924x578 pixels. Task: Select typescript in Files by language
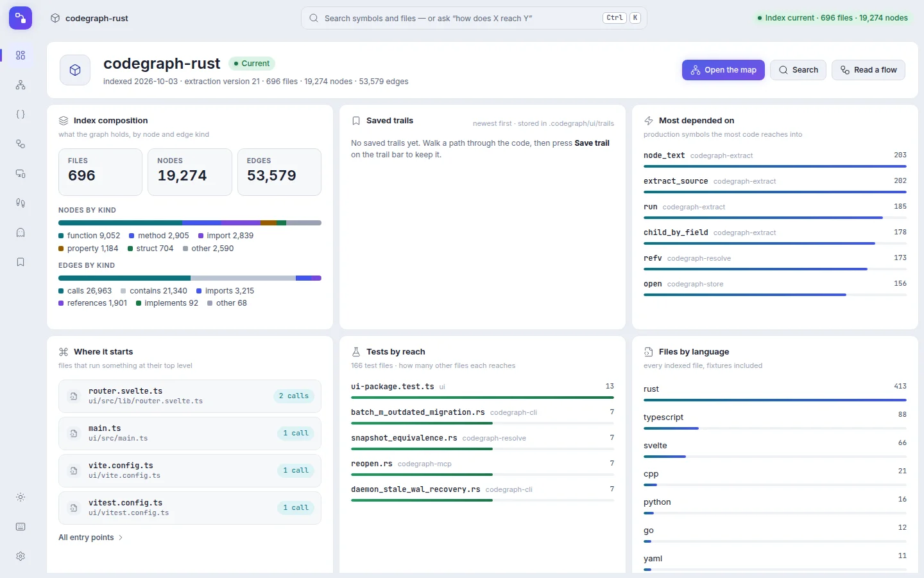coord(775,421)
